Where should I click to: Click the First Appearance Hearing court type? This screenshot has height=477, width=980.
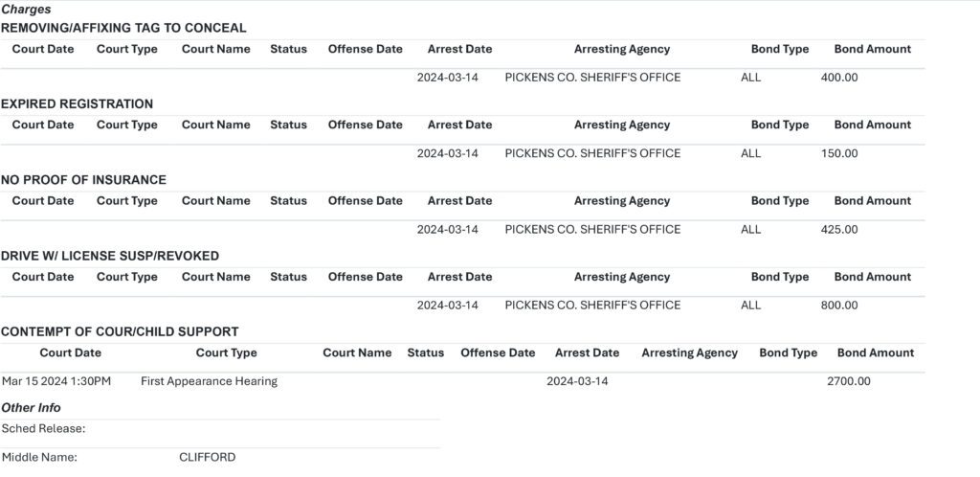pyautogui.click(x=210, y=381)
